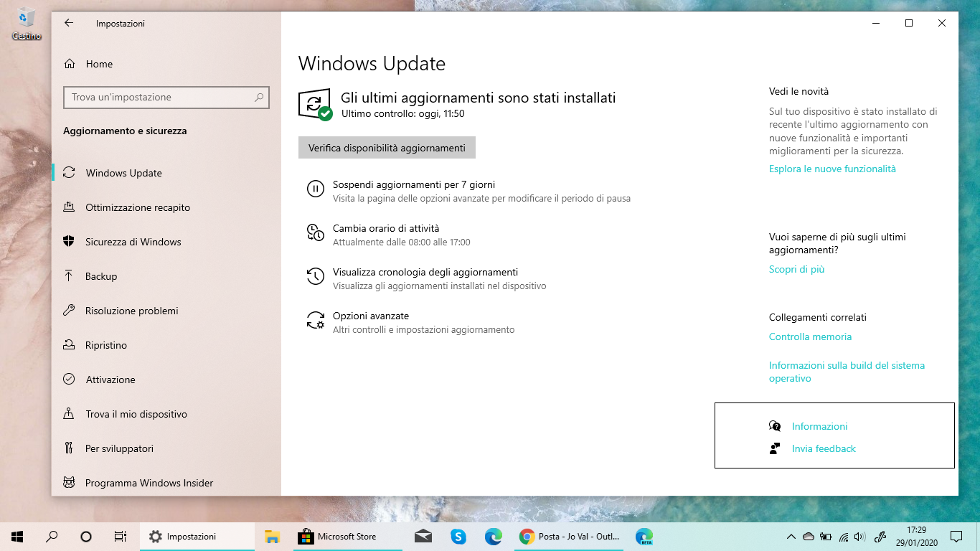Switch to Microsoft Store in taskbar
This screenshot has height=551, width=980.
[x=348, y=536]
